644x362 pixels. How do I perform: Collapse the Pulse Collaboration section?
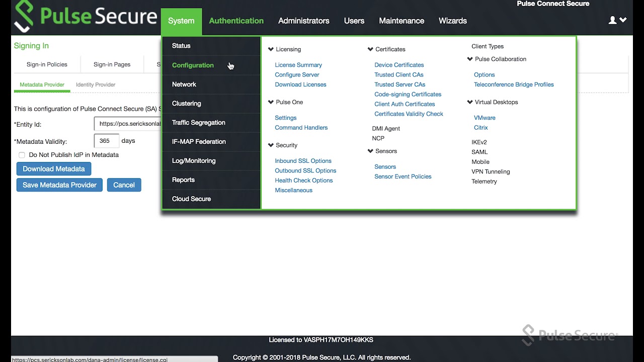(x=470, y=59)
